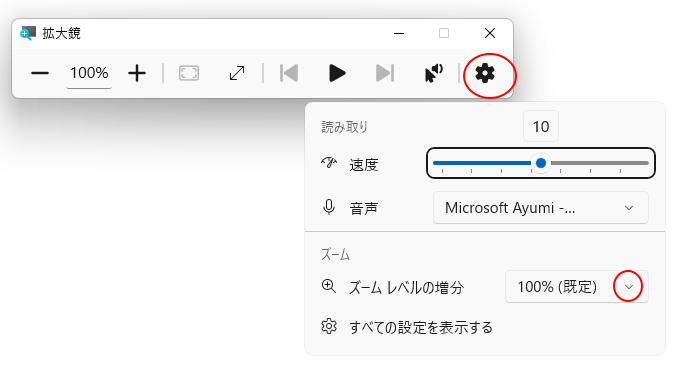Start reading with the play button

(x=337, y=73)
